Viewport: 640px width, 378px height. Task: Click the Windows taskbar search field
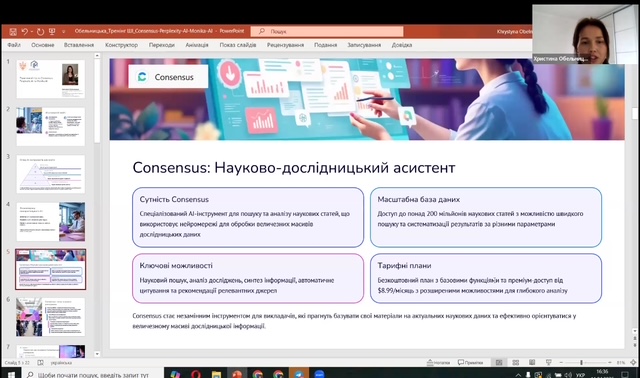click(x=92, y=374)
